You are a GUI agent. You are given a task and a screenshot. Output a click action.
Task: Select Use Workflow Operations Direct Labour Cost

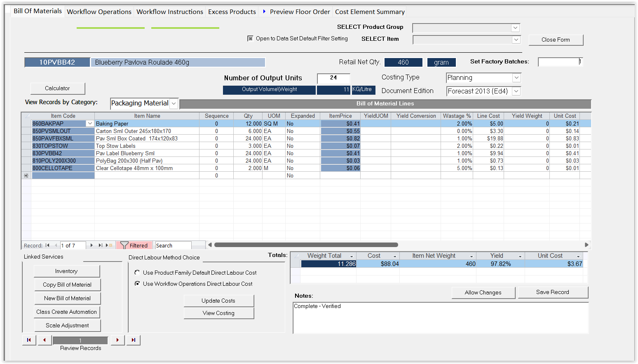pos(137,284)
